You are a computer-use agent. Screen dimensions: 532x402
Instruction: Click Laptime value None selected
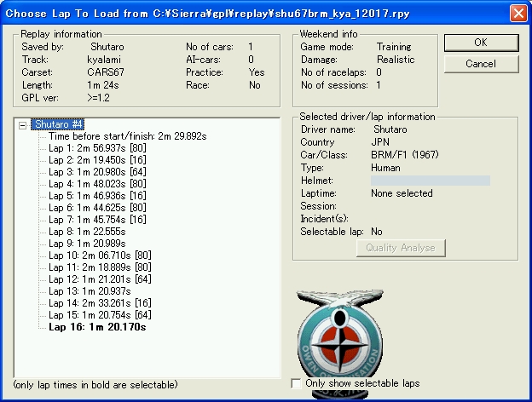point(402,193)
